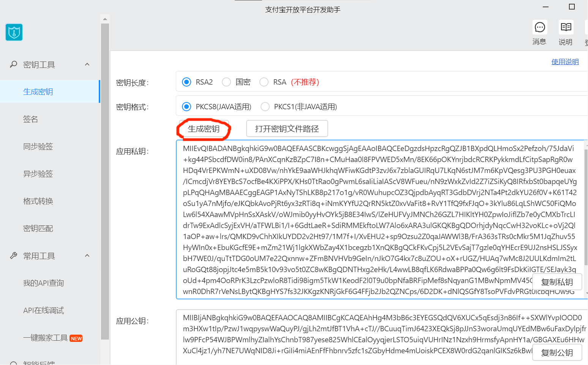588x365 pixels.
Task: Click the sidebar scrollbar up arrow
Action: coord(105,19)
